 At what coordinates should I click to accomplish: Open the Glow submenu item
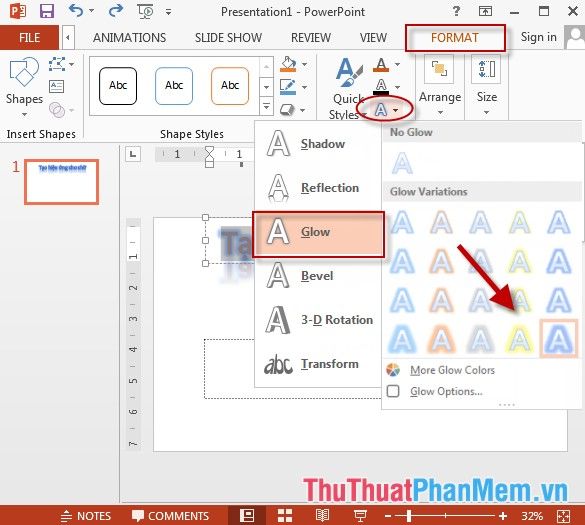[318, 234]
